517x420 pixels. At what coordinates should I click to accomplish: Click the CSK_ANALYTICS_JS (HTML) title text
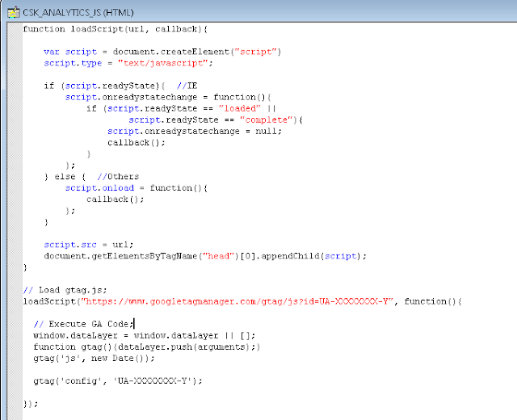click(x=78, y=13)
